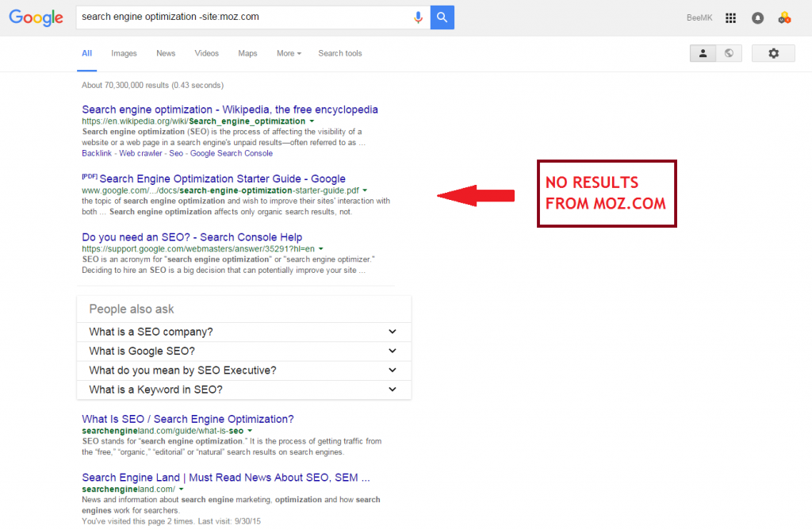812x530 pixels.
Task: Expand 'What is a SEO company?' question
Action: [x=244, y=332]
